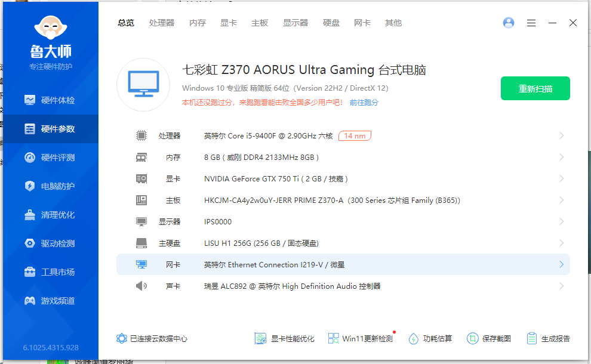Click the 前往跑分 link
591x364 pixels.
[x=364, y=103]
